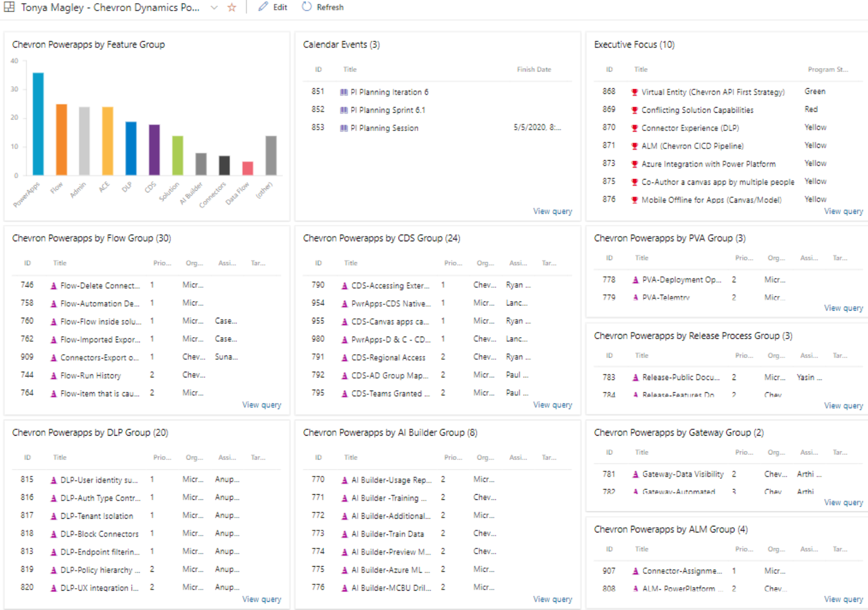Image resolution: width=868 pixels, height=610 pixels.
Task: Mark dashboard as favorite with star icon
Action: click(232, 7)
